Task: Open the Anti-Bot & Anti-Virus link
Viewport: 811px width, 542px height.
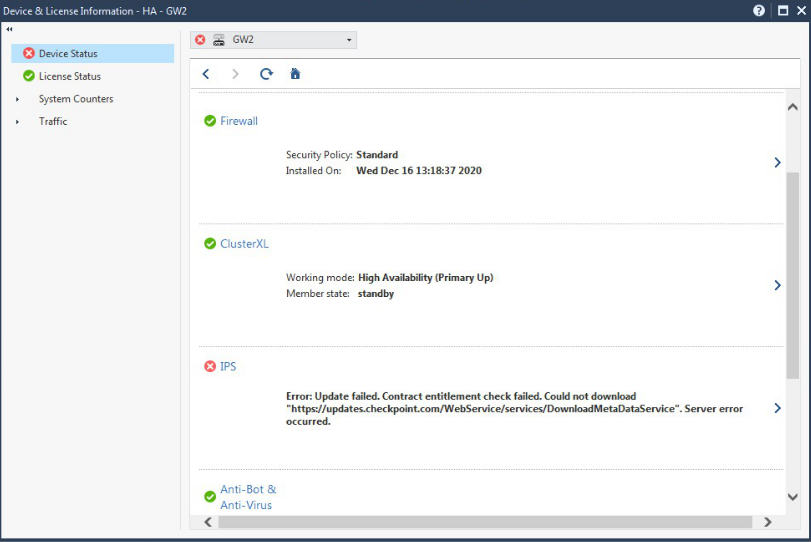Action: click(x=248, y=497)
